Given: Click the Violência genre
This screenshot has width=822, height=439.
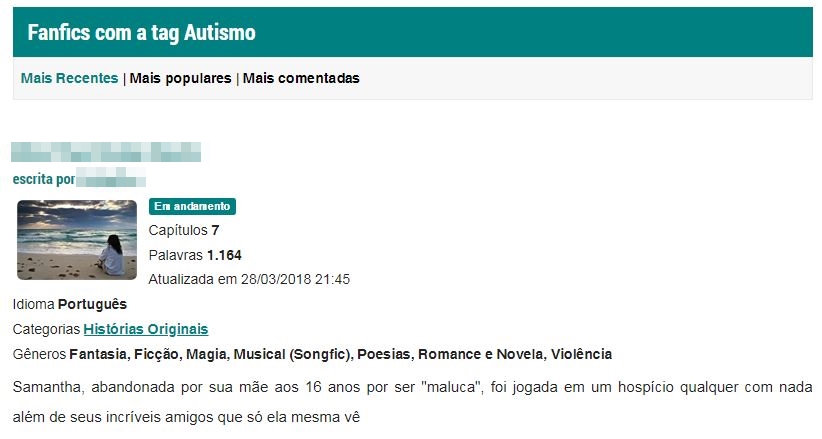Looking at the screenshot, I should 581,354.
